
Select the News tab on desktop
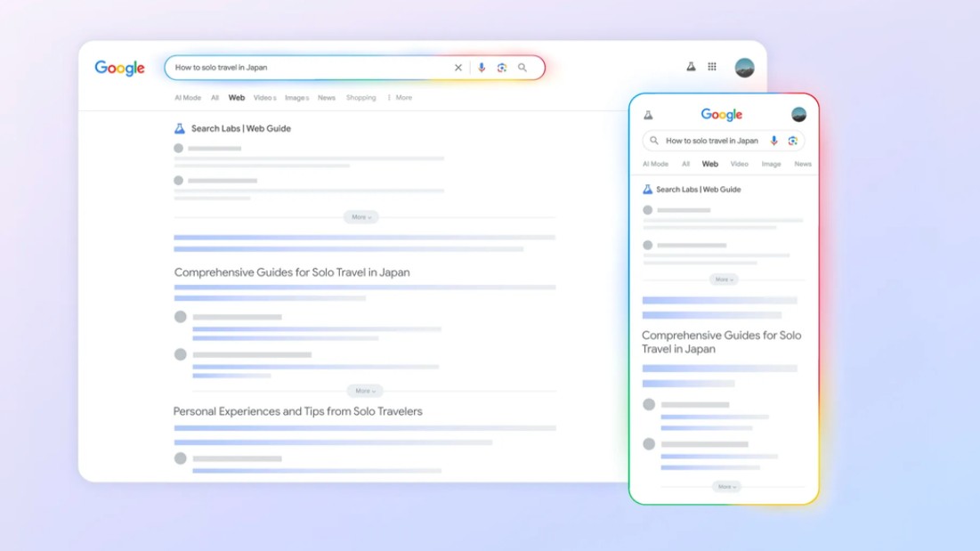click(327, 97)
